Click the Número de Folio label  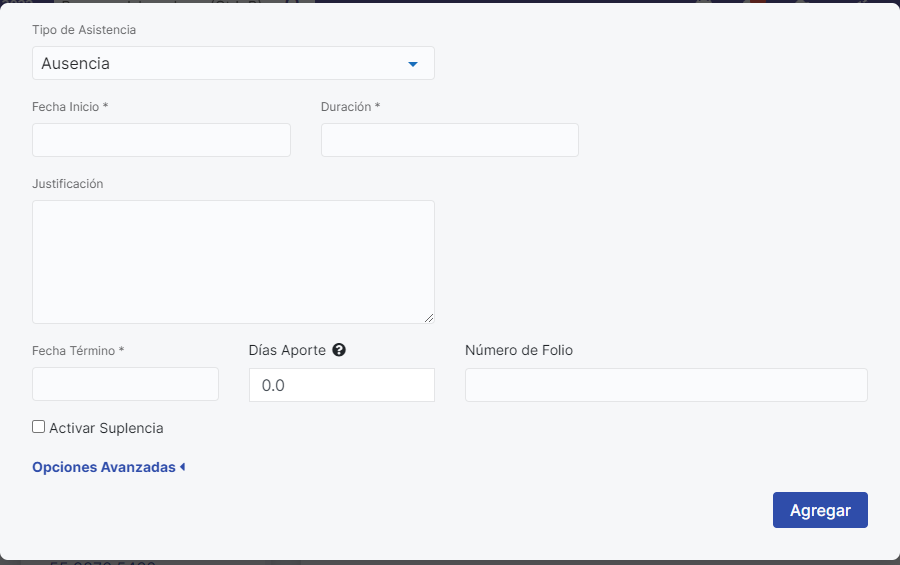pyautogui.click(x=519, y=350)
